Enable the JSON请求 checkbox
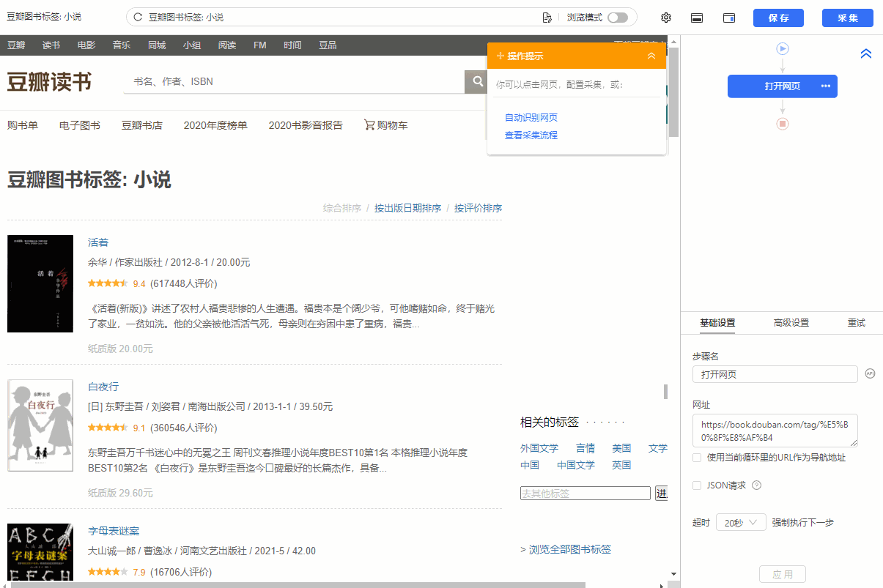This screenshot has width=883, height=588. [697, 485]
